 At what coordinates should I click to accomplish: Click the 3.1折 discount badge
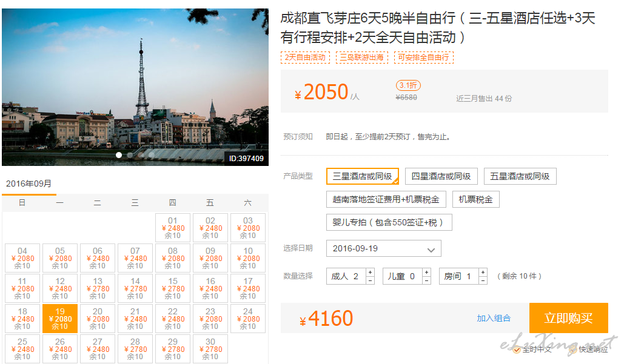408,85
